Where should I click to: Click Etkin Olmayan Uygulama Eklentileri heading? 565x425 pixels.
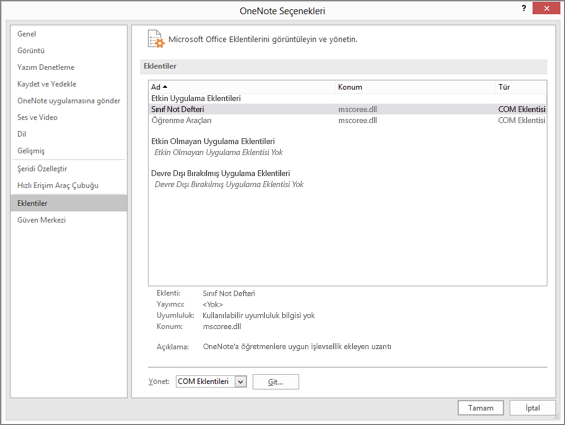click(213, 141)
